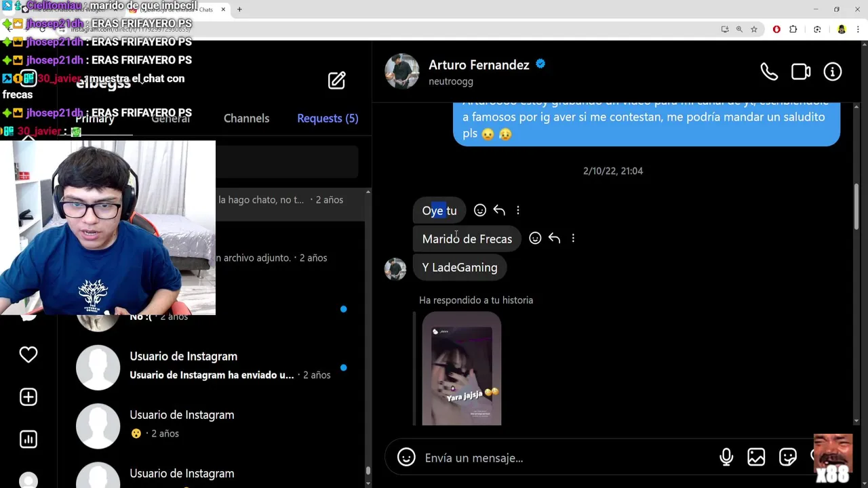This screenshot has width=868, height=488.
Task: Open a new browser tab
Action: (239, 9)
